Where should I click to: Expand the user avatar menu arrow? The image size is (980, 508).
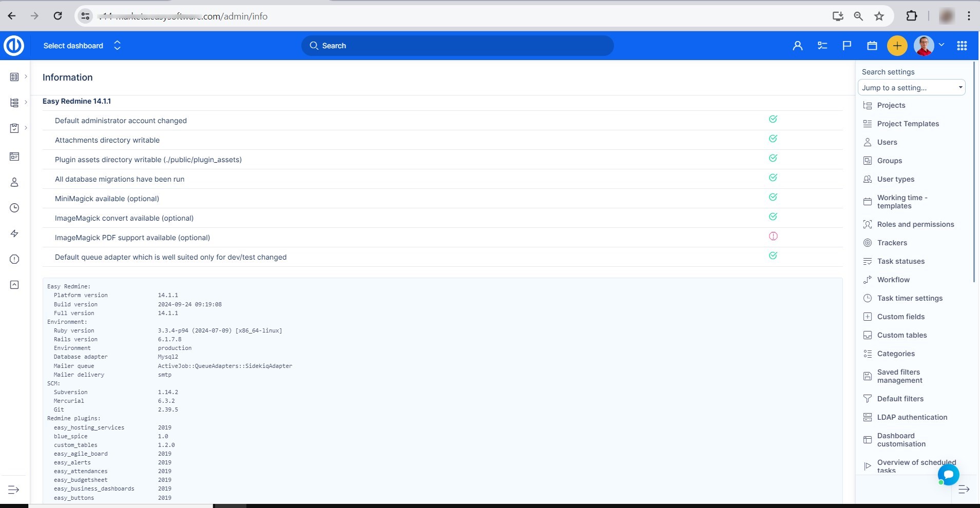pos(941,45)
